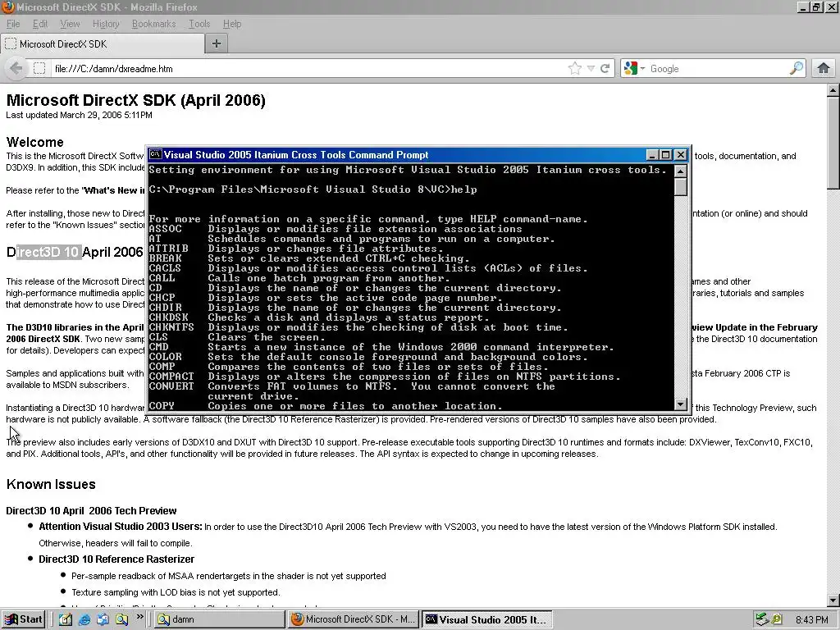Click the heading Microsoft DirectX SDK (April 2006)
Screen dimensions: 840x630
135,101
